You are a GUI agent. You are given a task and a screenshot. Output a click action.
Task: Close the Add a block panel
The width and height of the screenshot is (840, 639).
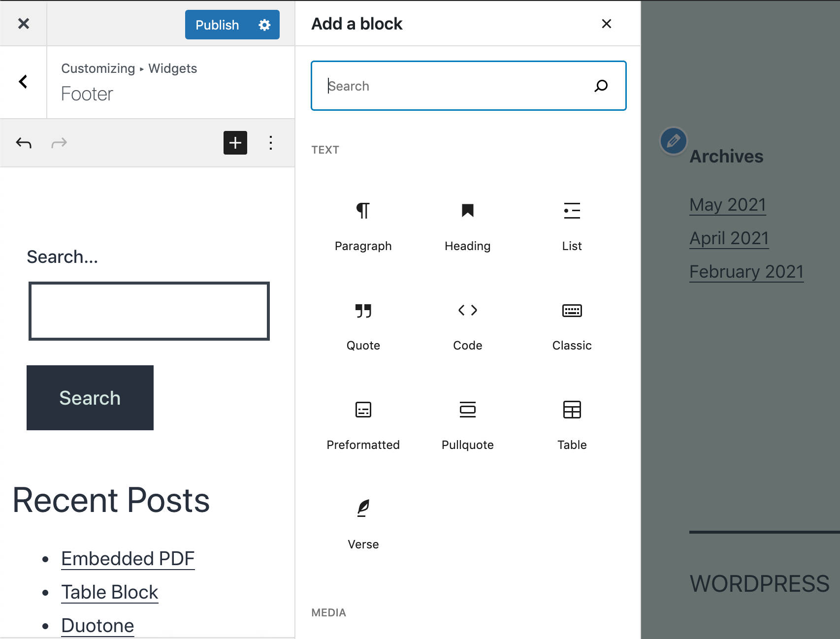[606, 24]
